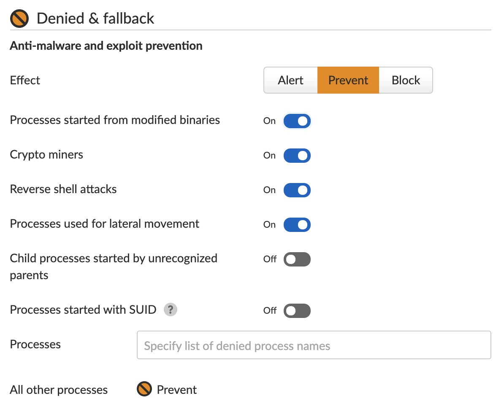Click the Denied & fallback heading
The width and height of the screenshot is (504, 420).
point(95,18)
